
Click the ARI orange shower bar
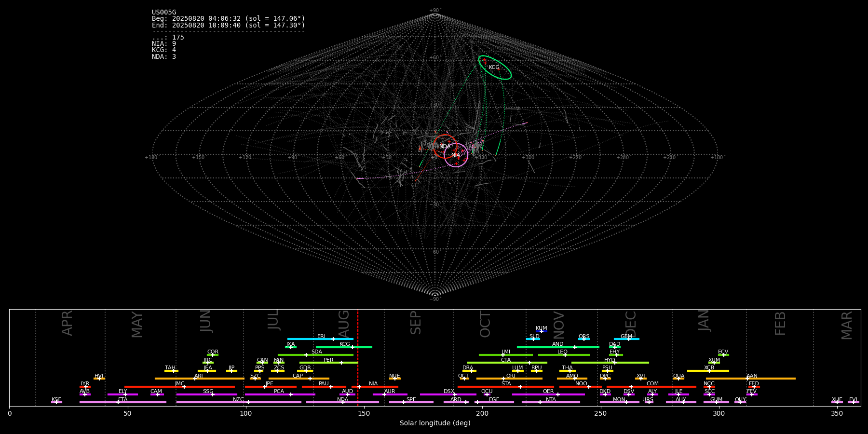(200, 379)
